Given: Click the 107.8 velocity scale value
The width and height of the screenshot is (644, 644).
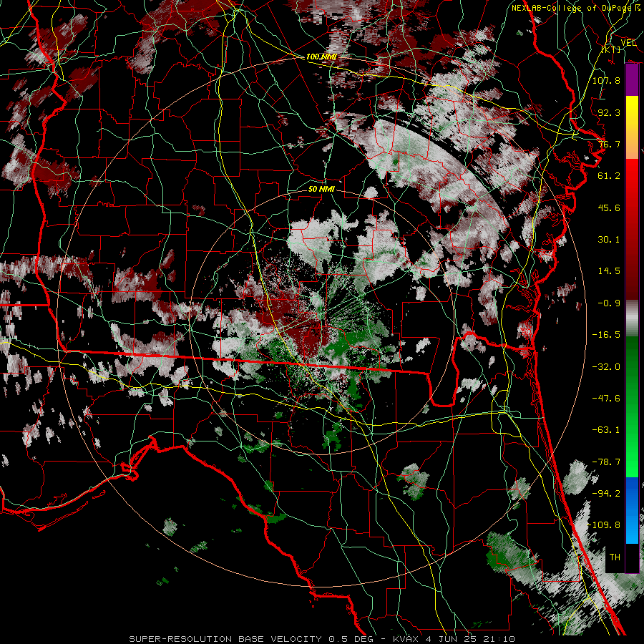Looking at the screenshot, I should 606,80.
